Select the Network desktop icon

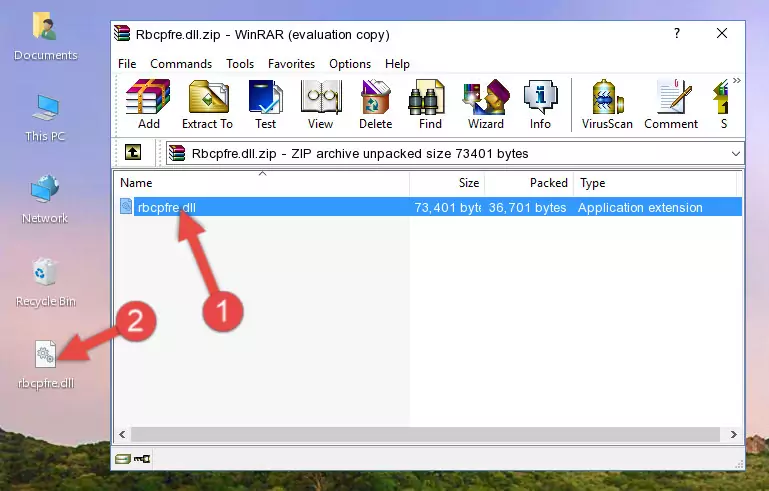45,200
